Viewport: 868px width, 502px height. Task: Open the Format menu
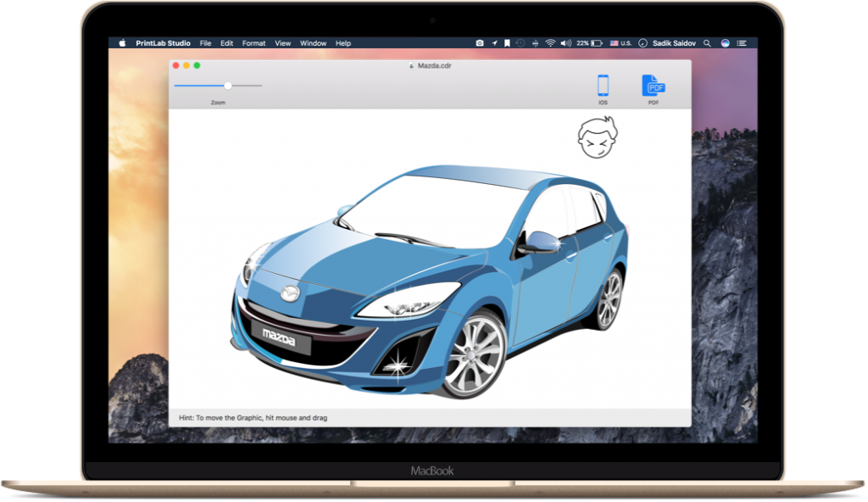[253, 42]
